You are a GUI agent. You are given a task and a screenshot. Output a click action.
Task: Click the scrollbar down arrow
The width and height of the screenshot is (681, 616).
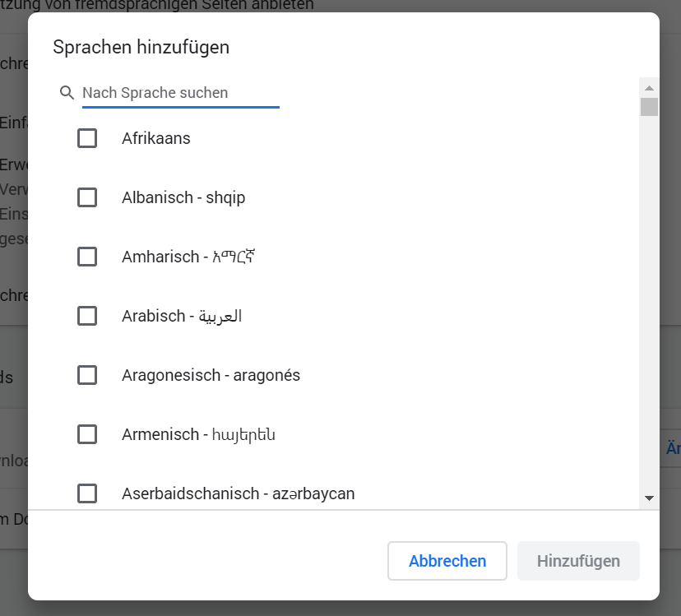649,498
